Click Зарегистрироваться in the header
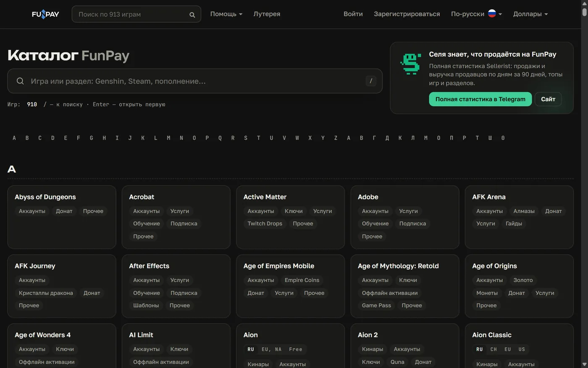Viewport: 588px width, 368px height. (x=407, y=14)
